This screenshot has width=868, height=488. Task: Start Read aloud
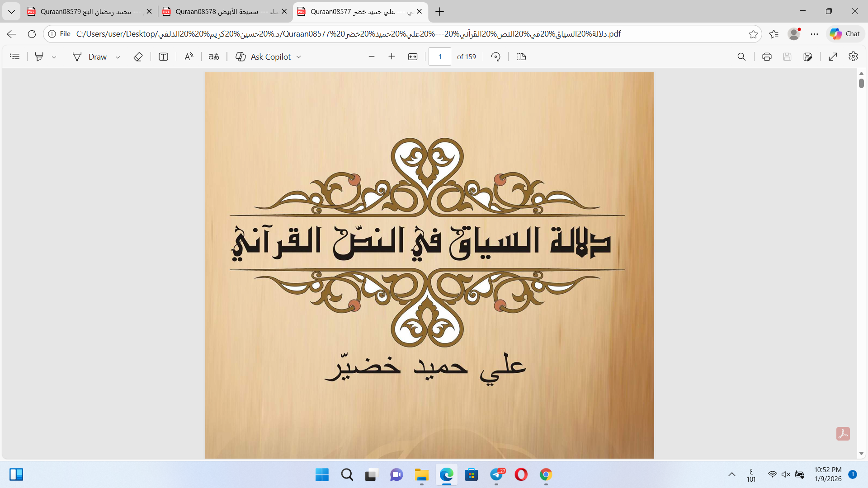coord(189,56)
